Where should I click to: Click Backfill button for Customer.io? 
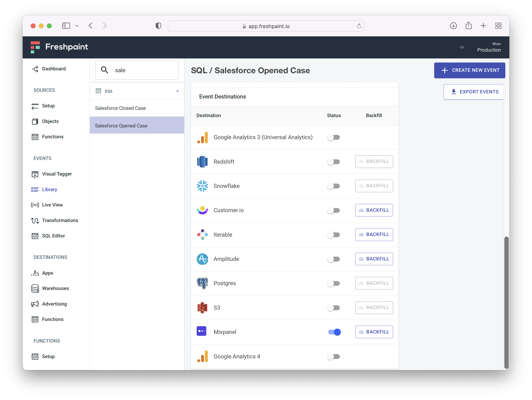(374, 210)
